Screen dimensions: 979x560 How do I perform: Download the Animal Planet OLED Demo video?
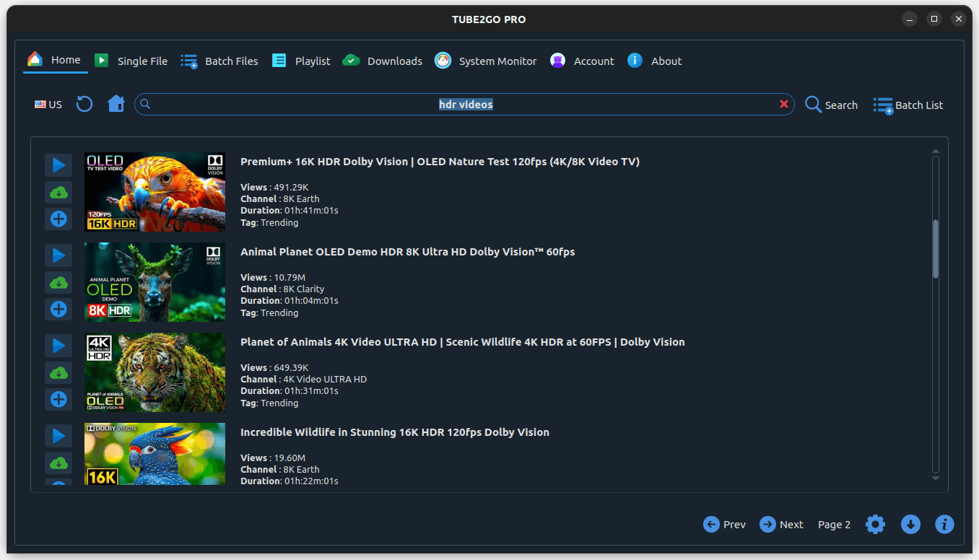[x=58, y=282]
